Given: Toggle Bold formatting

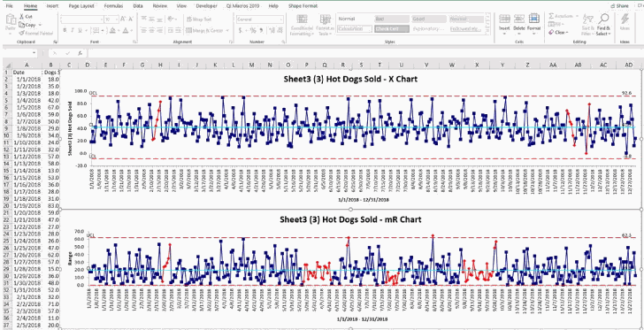Looking at the screenshot, I should pos(65,30).
